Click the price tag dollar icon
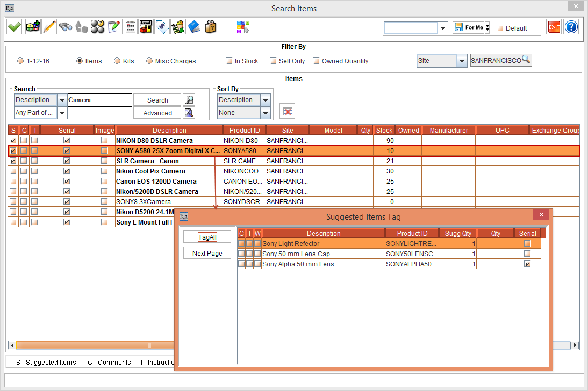The image size is (588, 391). click(162, 27)
